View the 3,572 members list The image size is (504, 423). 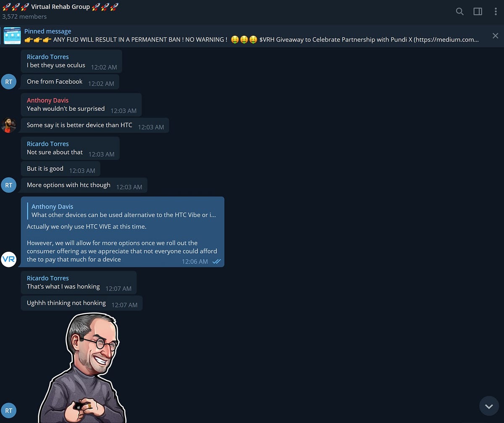coord(24,17)
